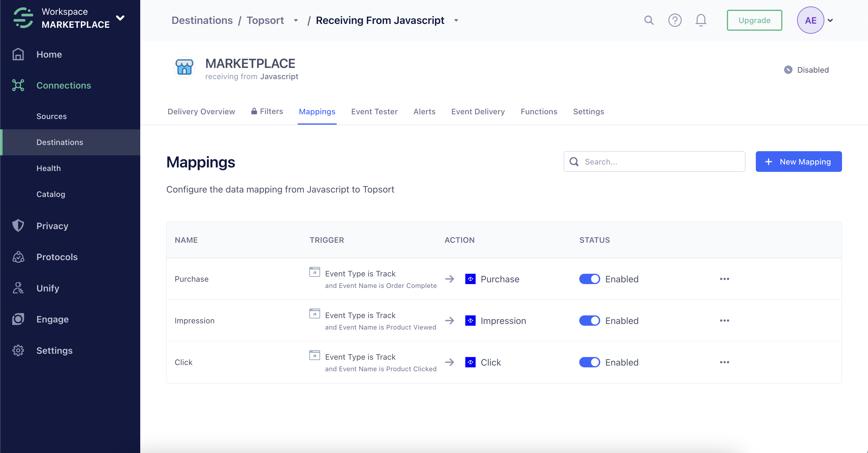Select the Connections icon in the sidebar
Screen dimensions: 868x453
(x=18, y=85)
